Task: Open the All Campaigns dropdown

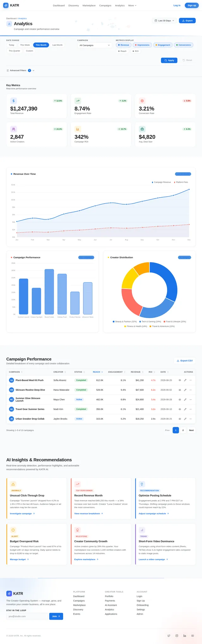Action: pyautogui.click(x=95, y=45)
